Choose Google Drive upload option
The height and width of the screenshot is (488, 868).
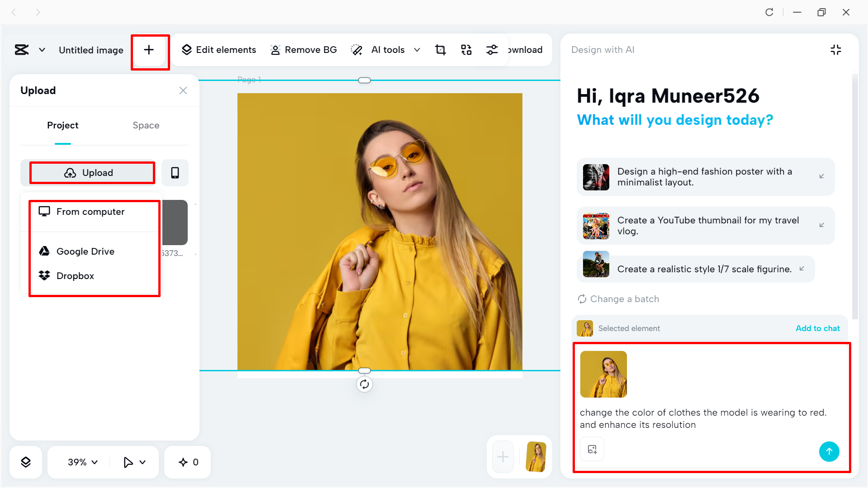[90, 251]
